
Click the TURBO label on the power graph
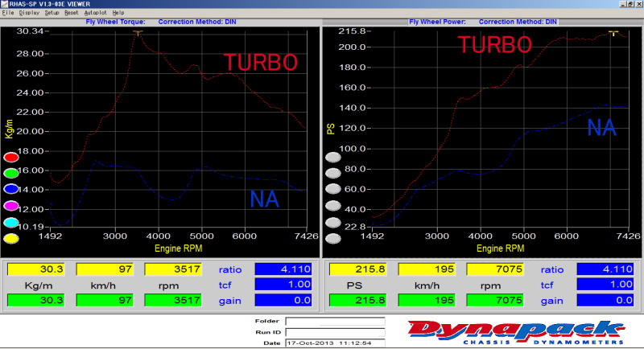click(x=495, y=45)
